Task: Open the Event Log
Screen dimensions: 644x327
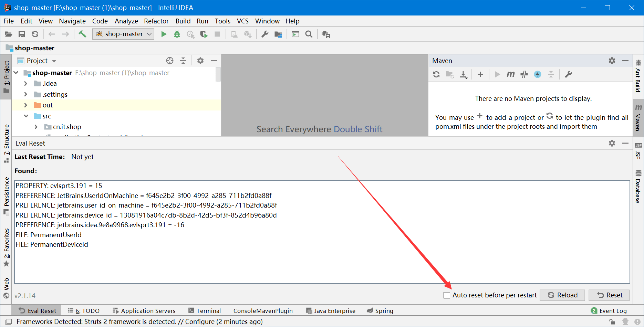Action: click(609, 311)
